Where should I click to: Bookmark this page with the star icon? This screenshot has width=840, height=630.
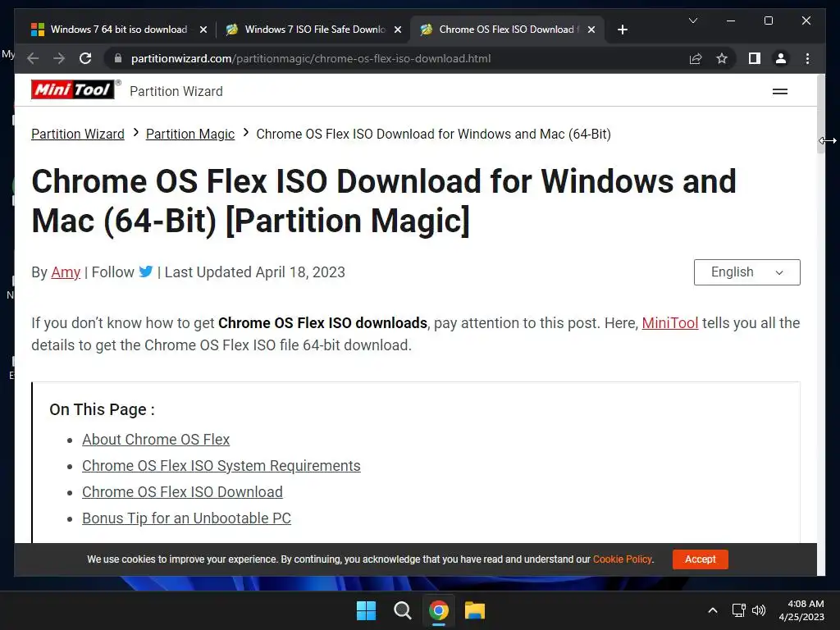click(722, 58)
